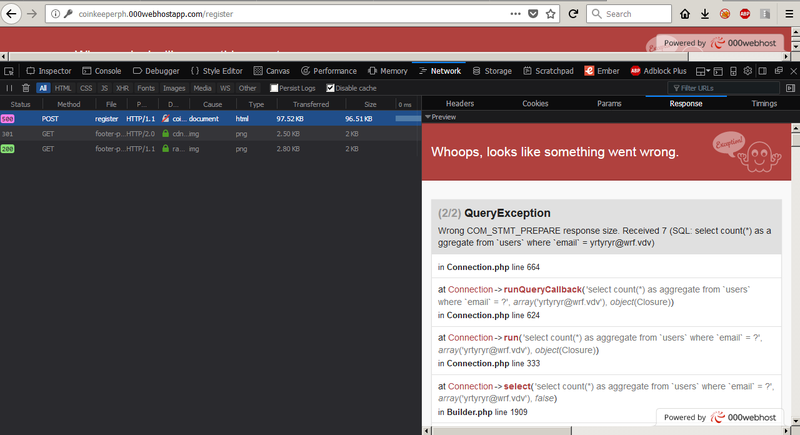The height and width of the screenshot is (435, 800).
Task: Click the Adblock Plus toolbar icon
Action: [x=745, y=14]
